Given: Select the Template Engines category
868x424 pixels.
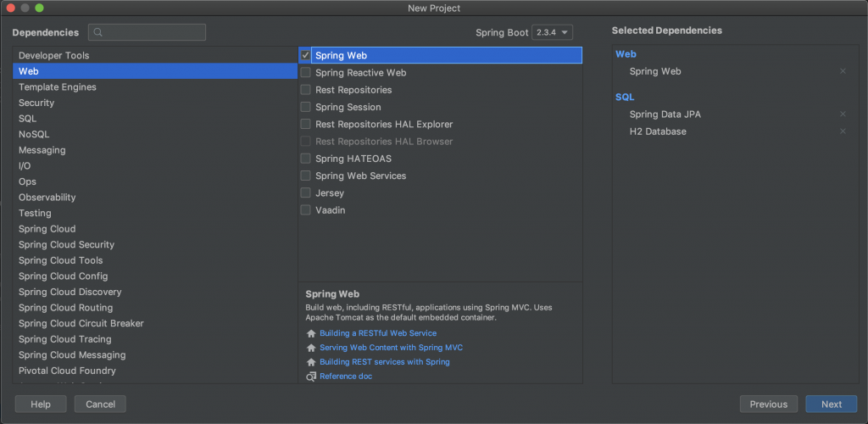Looking at the screenshot, I should click(58, 87).
